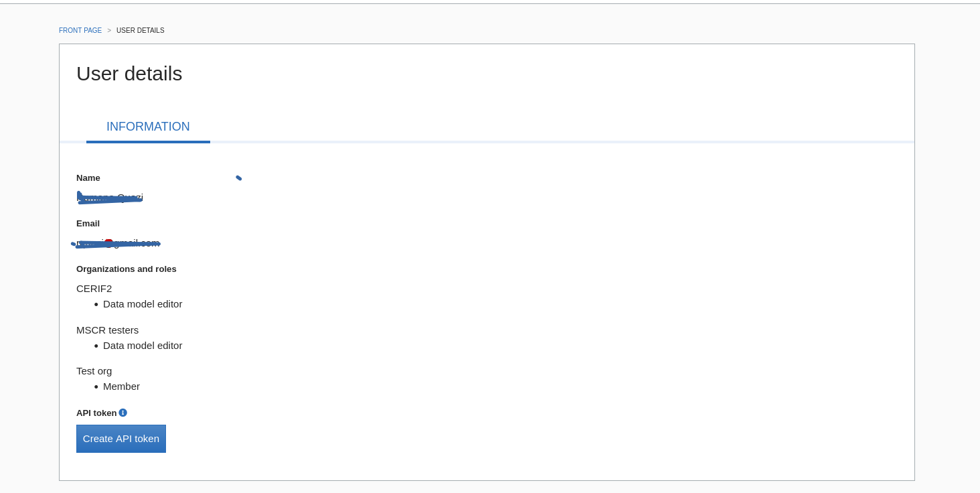Select the INFORMATION tab

(x=148, y=127)
